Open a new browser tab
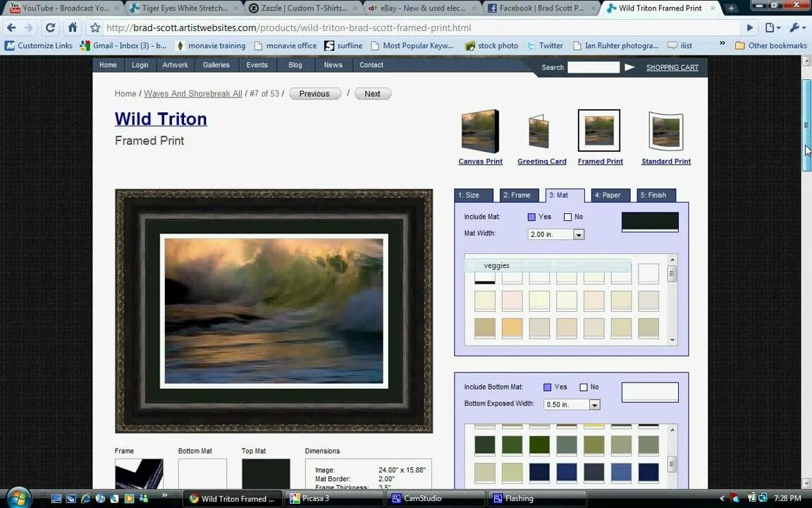The image size is (812, 508). point(731,8)
